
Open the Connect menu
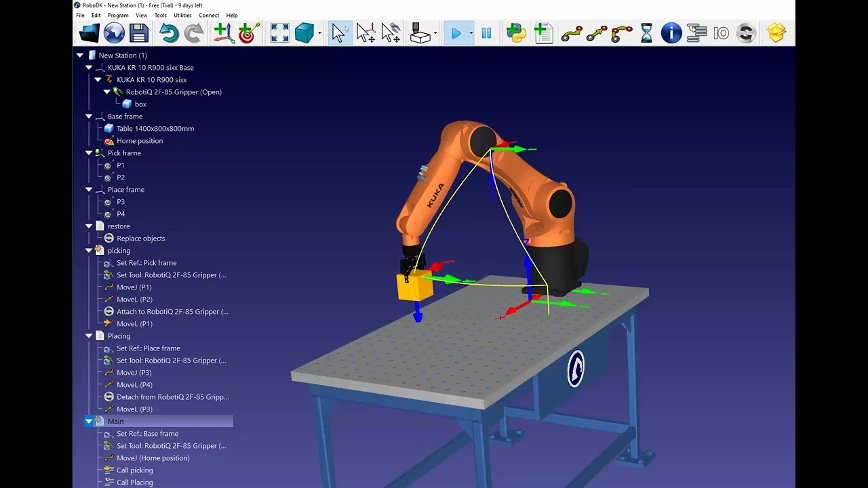point(209,15)
